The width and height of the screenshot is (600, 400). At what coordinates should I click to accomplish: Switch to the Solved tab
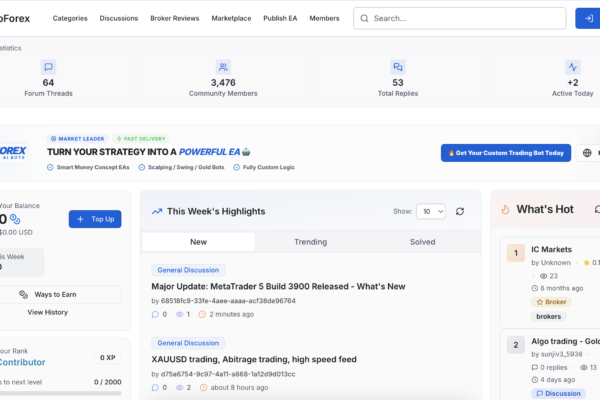click(422, 242)
